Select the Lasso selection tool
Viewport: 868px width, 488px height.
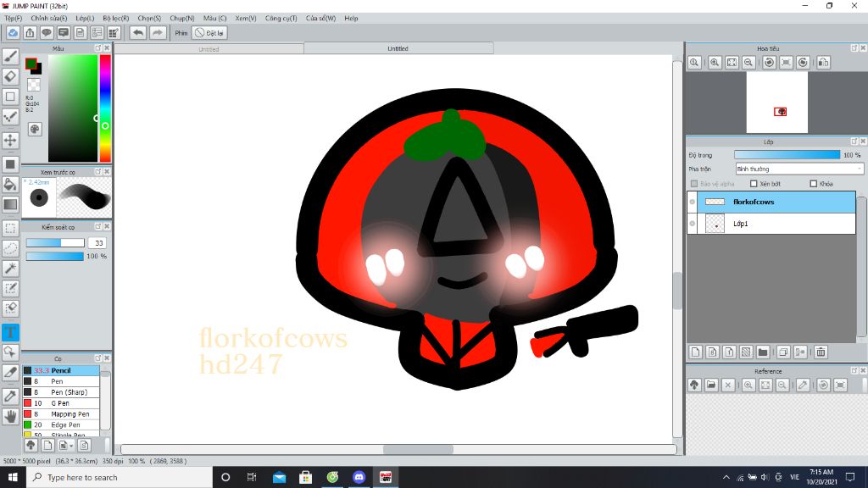point(10,248)
